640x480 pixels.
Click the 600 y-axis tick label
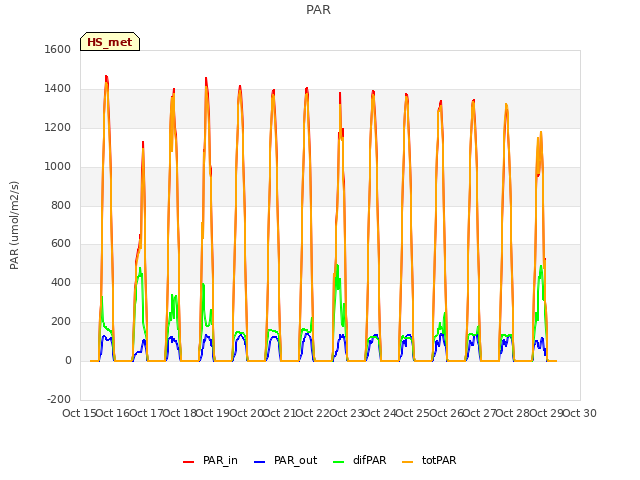coord(61,244)
